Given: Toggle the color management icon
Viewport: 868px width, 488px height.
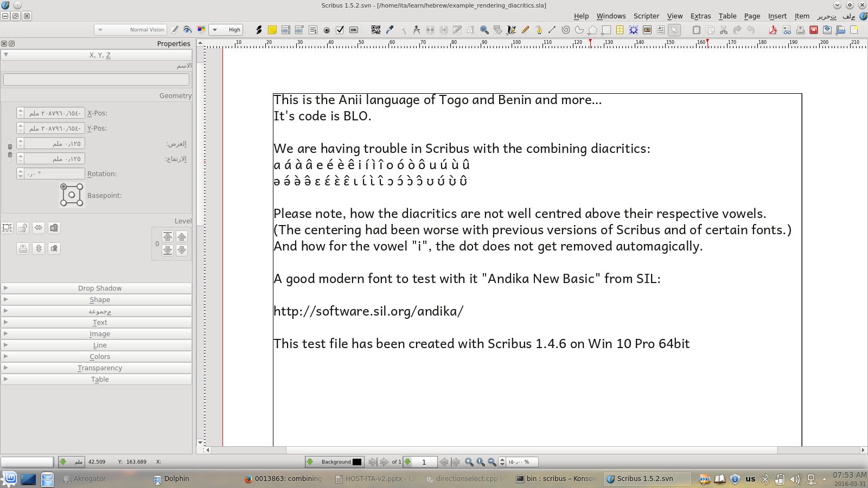Looking at the screenshot, I should pos(201,30).
